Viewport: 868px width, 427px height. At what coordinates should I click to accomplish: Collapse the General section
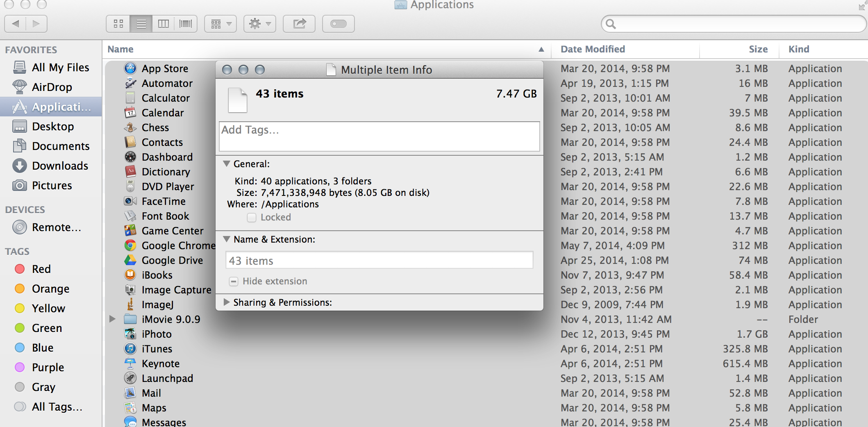pos(226,164)
